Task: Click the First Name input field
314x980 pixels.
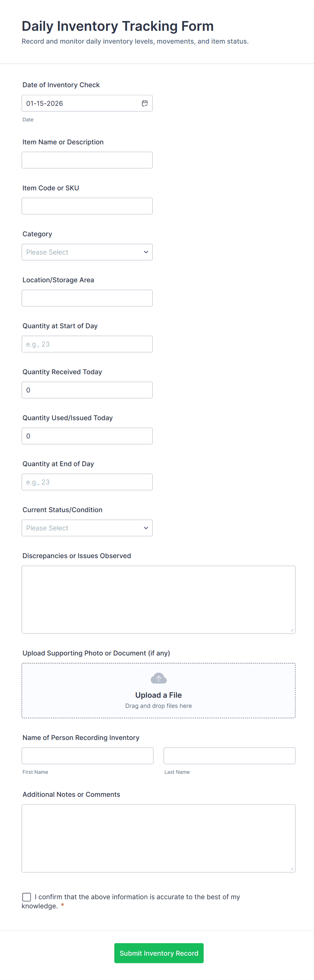Action: click(x=87, y=756)
